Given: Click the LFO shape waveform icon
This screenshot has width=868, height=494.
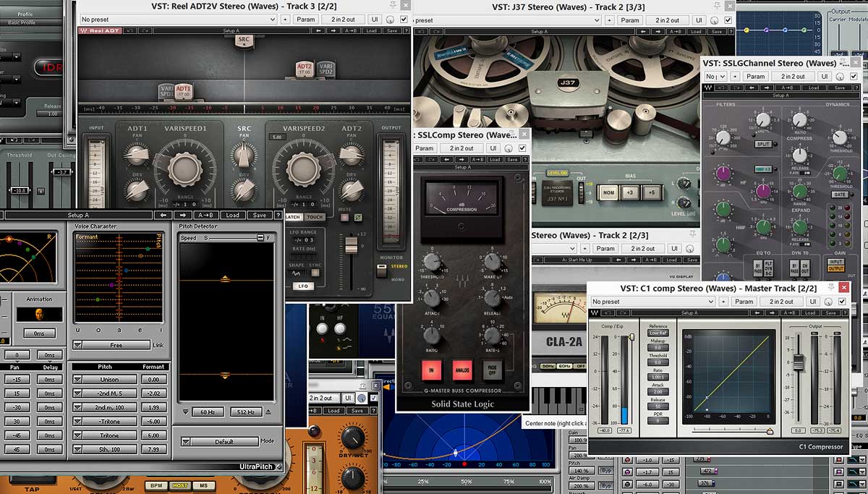Looking at the screenshot, I should (x=297, y=272).
